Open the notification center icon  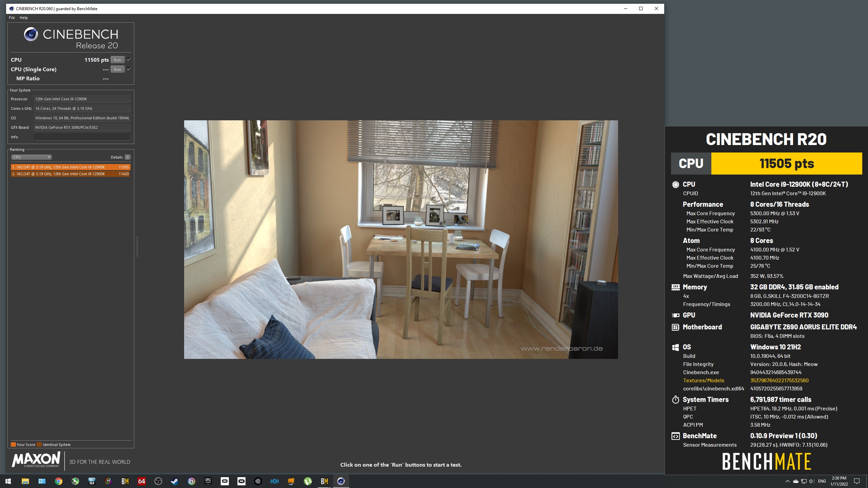pyautogui.click(x=857, y=481)
